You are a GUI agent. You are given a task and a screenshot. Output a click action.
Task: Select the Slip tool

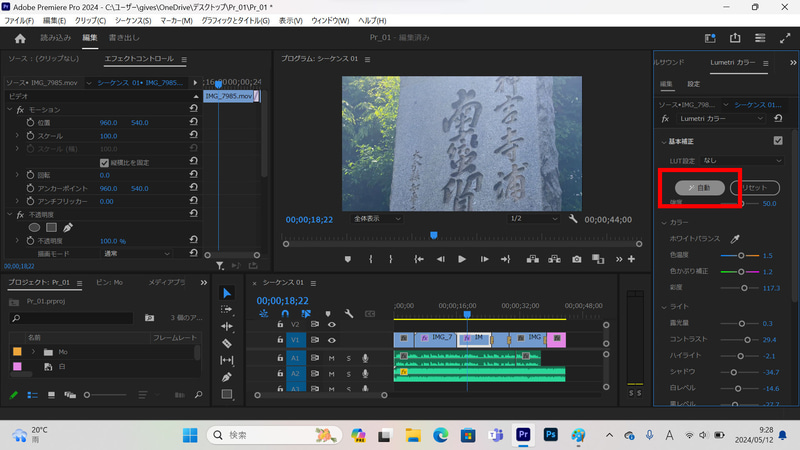(227, 360)
